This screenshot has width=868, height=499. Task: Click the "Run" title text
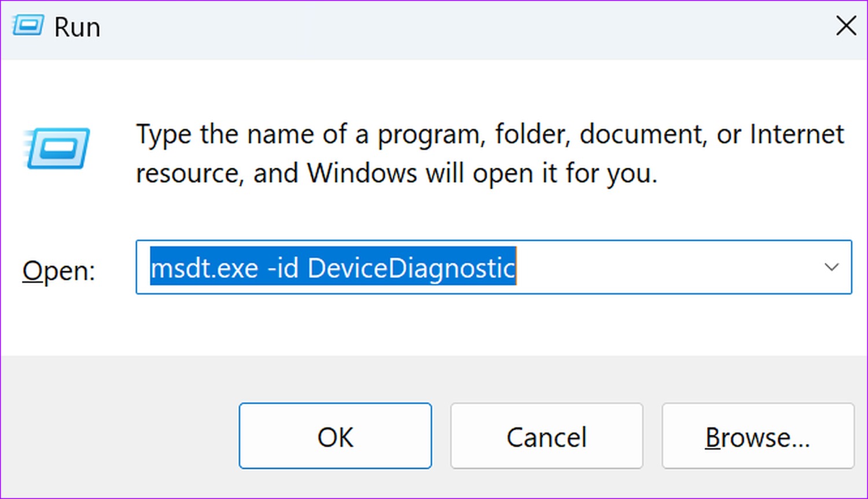77,27
